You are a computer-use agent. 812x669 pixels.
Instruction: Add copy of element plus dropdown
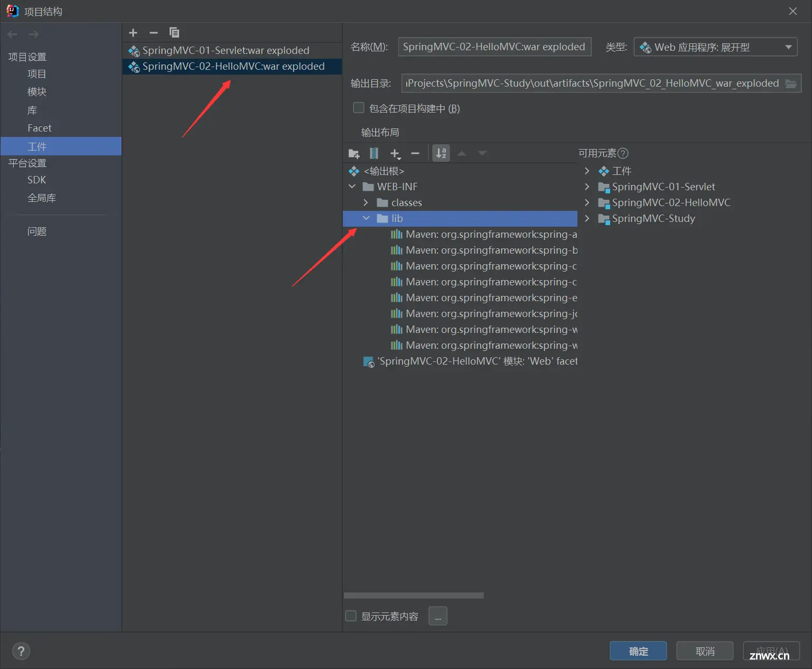[x=395, y=154]
